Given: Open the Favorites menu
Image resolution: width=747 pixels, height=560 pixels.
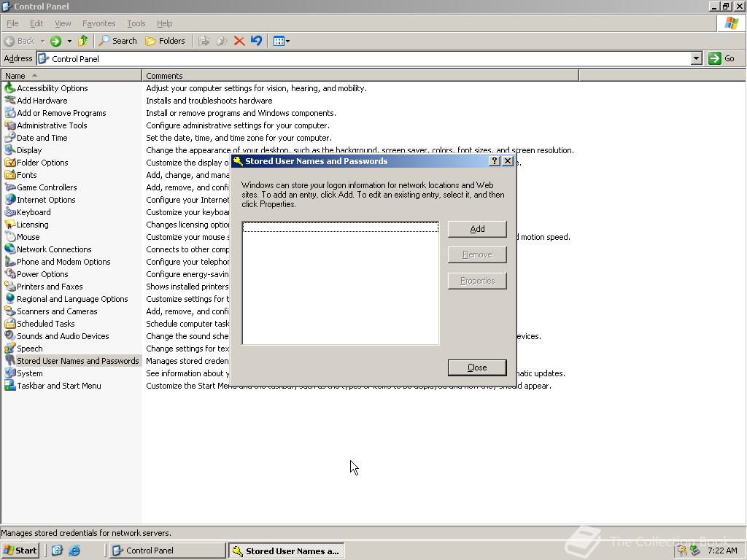Looking at the screenshot, I should [98, 23].
